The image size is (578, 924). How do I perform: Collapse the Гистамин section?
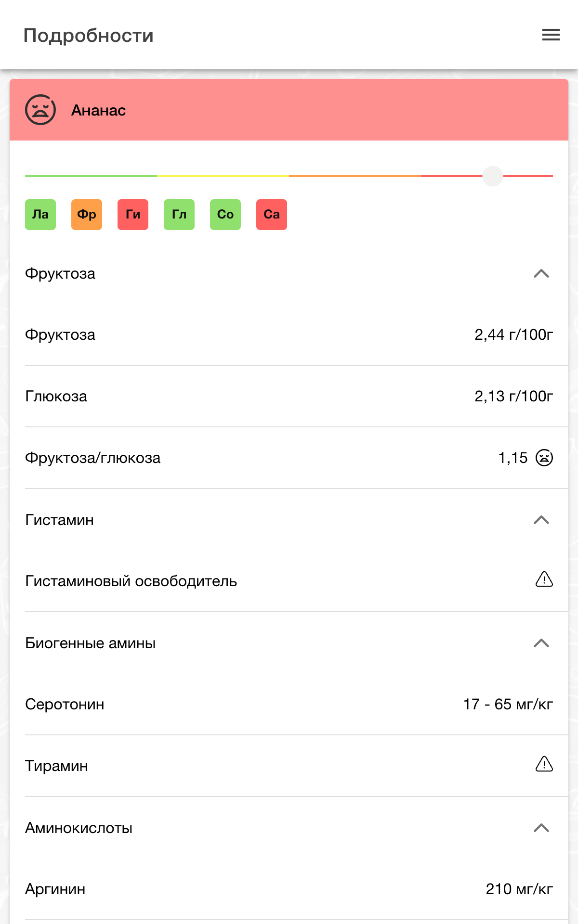541,520
